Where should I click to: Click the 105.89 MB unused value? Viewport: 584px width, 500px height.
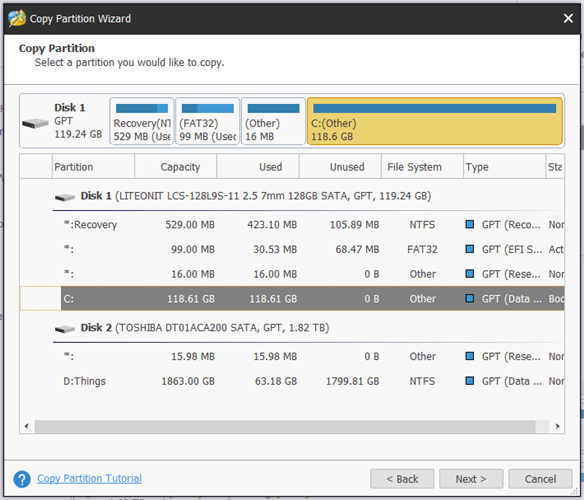point(355,225)
